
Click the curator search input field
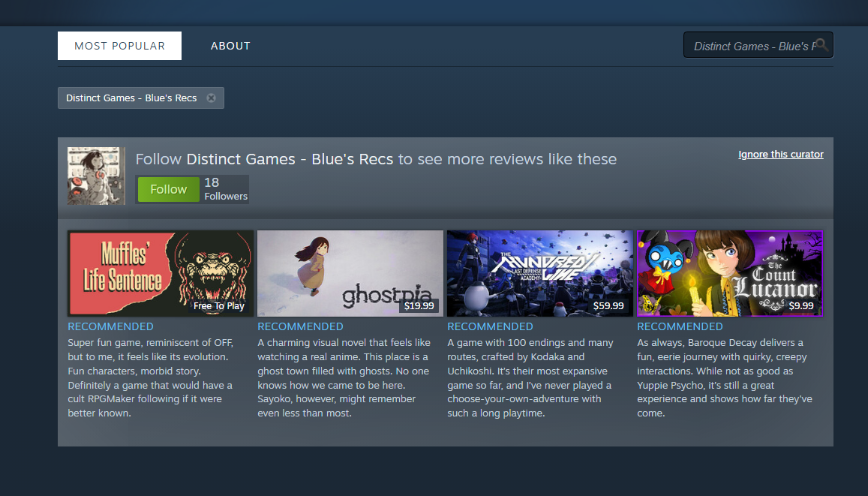click(758, 45)
